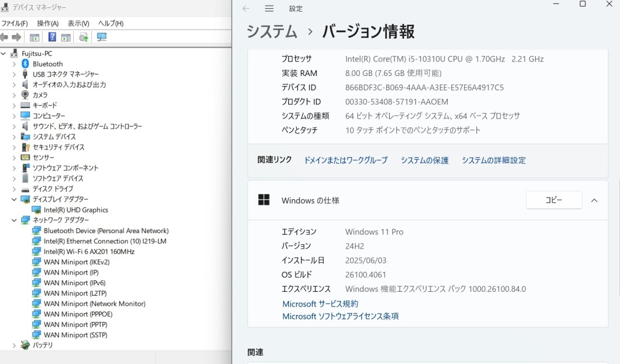Open the hamburger navigation menu in Settings

click(269, 8)
